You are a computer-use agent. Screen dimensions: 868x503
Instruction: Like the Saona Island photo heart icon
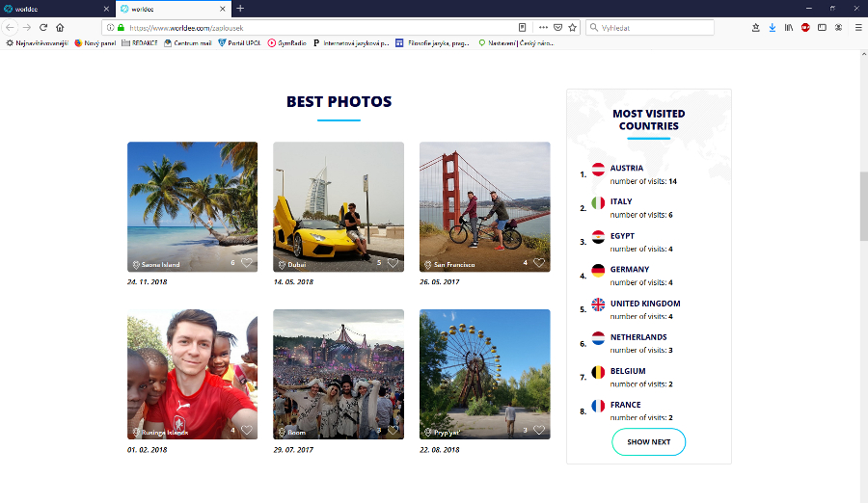247,263
